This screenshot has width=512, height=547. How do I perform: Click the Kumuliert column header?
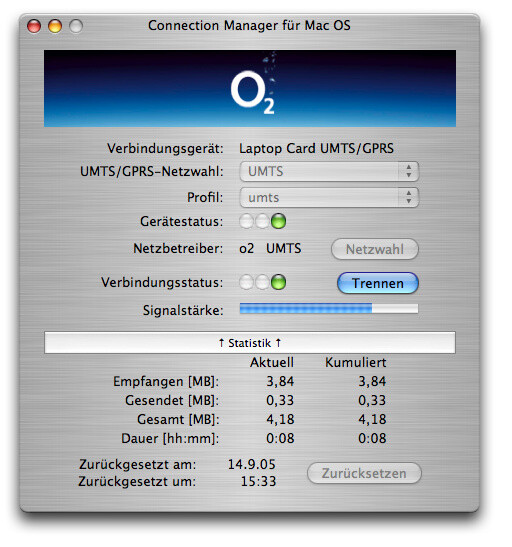356,362
